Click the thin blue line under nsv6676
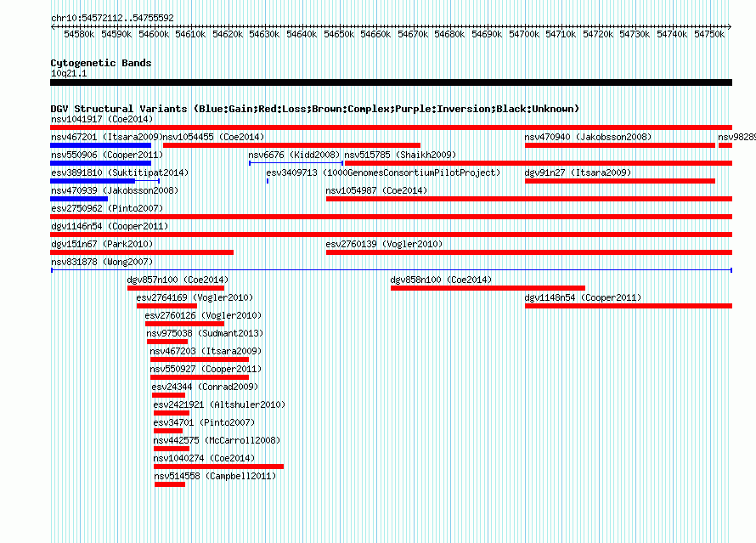 point(296,163)
